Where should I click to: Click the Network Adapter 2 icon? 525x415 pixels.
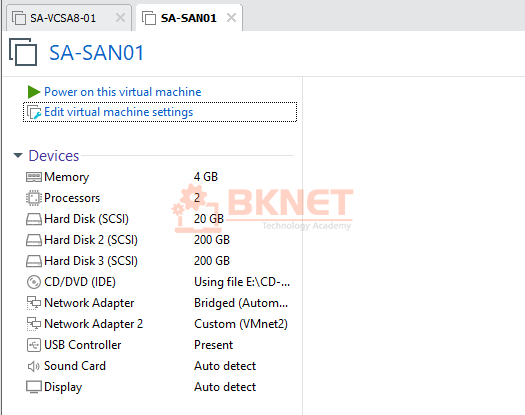pyautogui.click(x=34, y=324)
